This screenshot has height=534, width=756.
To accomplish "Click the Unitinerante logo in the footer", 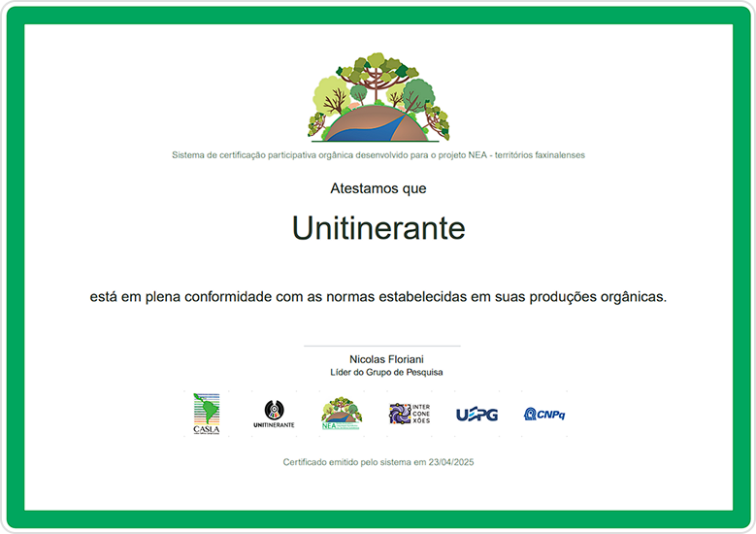I will pyautogui.click(x=274, y=414).
